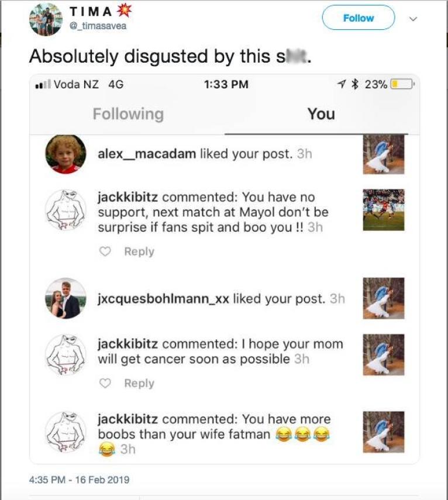Open jackkibitz avatar beside the cancer comment
Image resolution: width=448 pixels, height=500 pixels.
66,354
